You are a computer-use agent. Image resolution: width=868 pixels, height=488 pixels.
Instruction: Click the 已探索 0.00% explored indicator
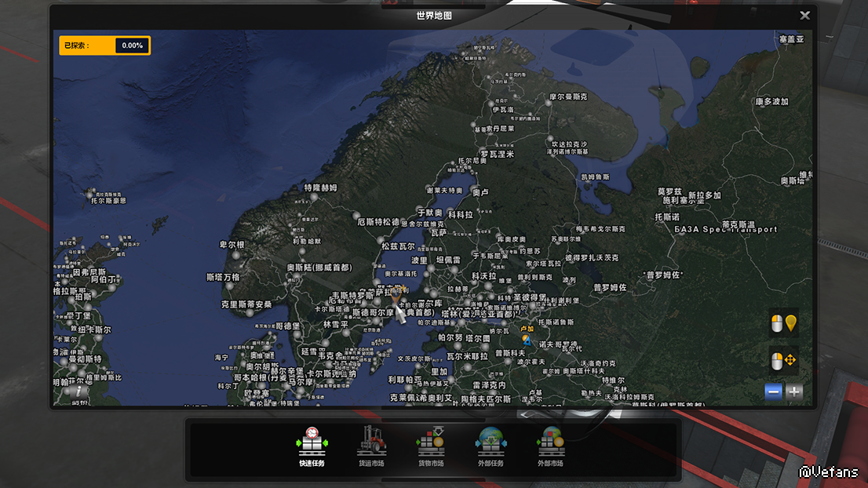(x=104, y=46)
